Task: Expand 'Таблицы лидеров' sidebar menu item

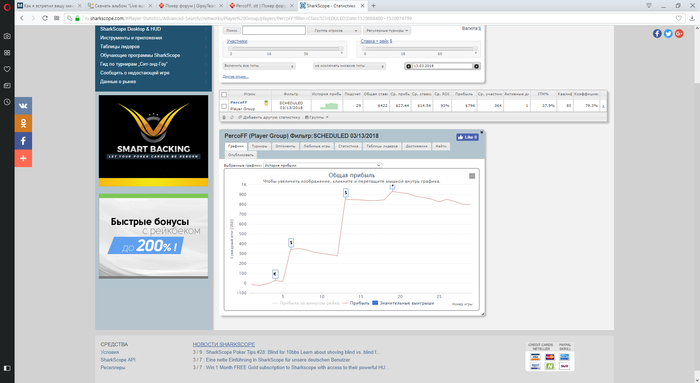Action: point(153,46)
